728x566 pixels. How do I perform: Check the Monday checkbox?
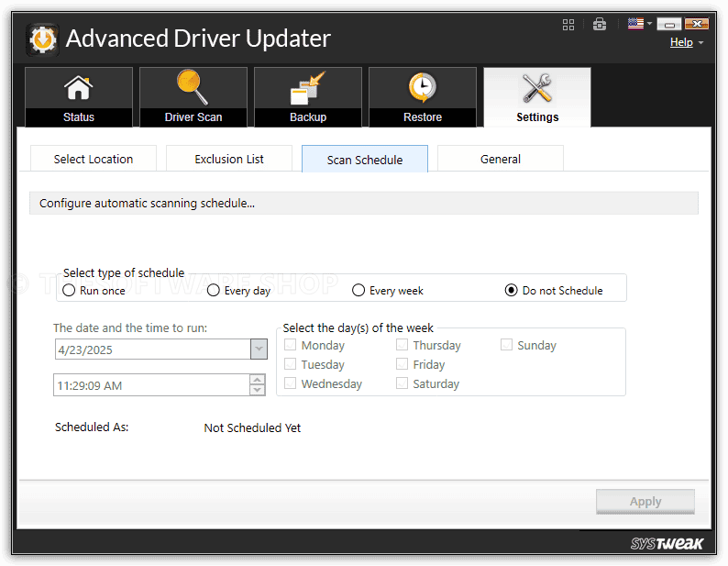(x=290, y=345)
